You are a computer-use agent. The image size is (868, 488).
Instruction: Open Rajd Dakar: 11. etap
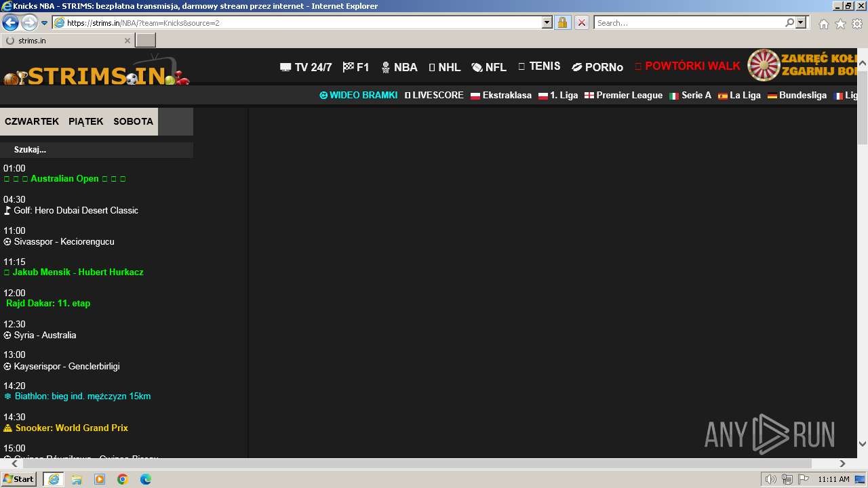point(48,303)
